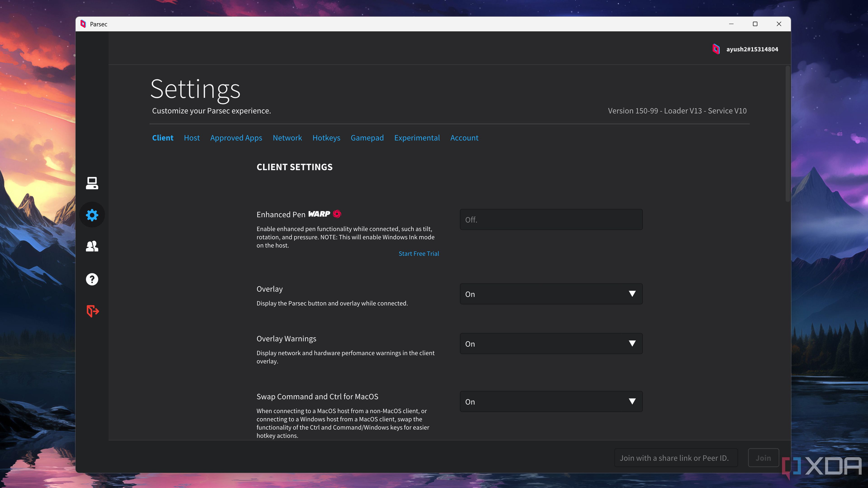Click the Join button
This screenshot has height=488, width=868.
pyautogui.click(x=763, y=458)
